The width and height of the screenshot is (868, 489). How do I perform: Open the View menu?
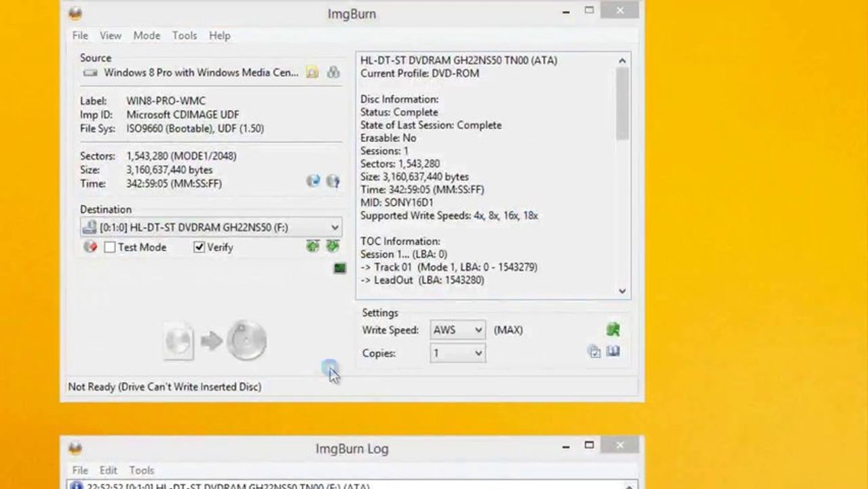click(111, 35)
